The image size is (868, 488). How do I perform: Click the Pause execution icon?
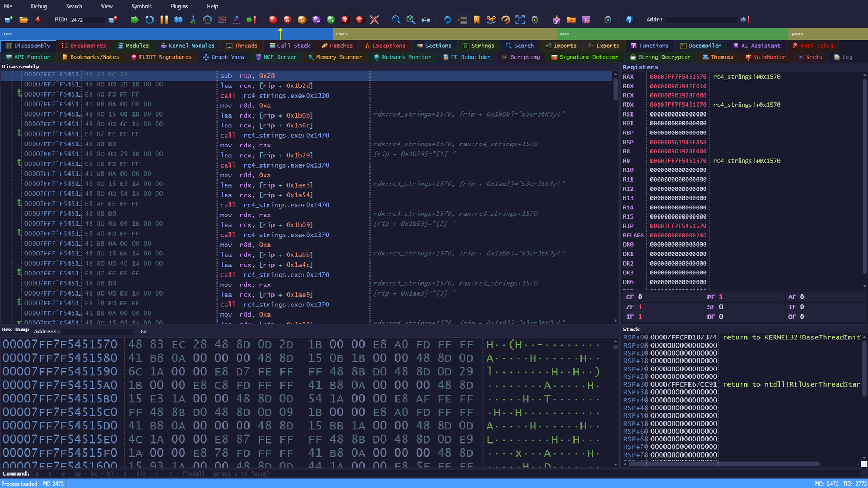[x=164, y=20]
